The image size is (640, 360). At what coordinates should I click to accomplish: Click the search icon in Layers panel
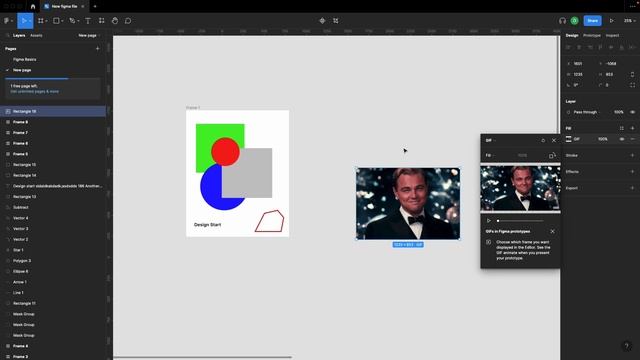(x=7, y=36)
